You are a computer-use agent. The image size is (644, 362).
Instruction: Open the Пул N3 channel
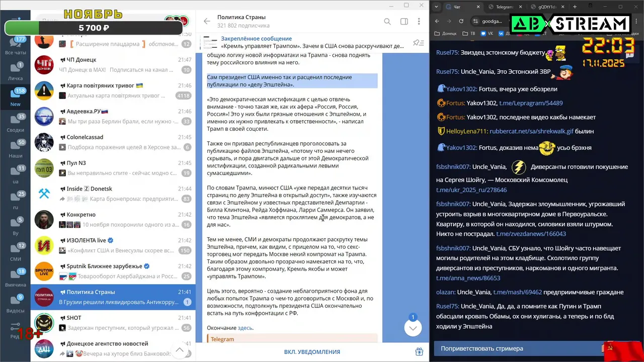tap(113, 168)
